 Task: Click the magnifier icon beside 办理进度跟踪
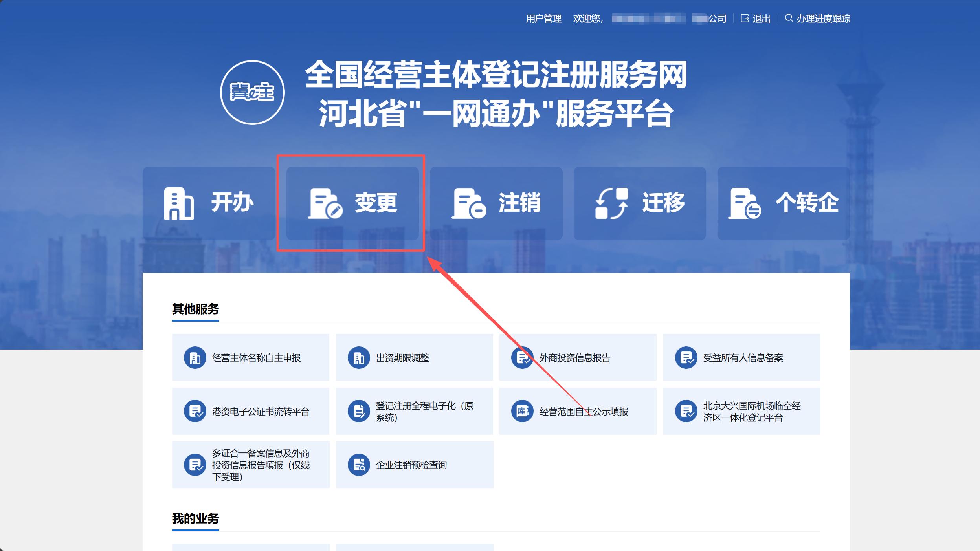pos(788,18)
